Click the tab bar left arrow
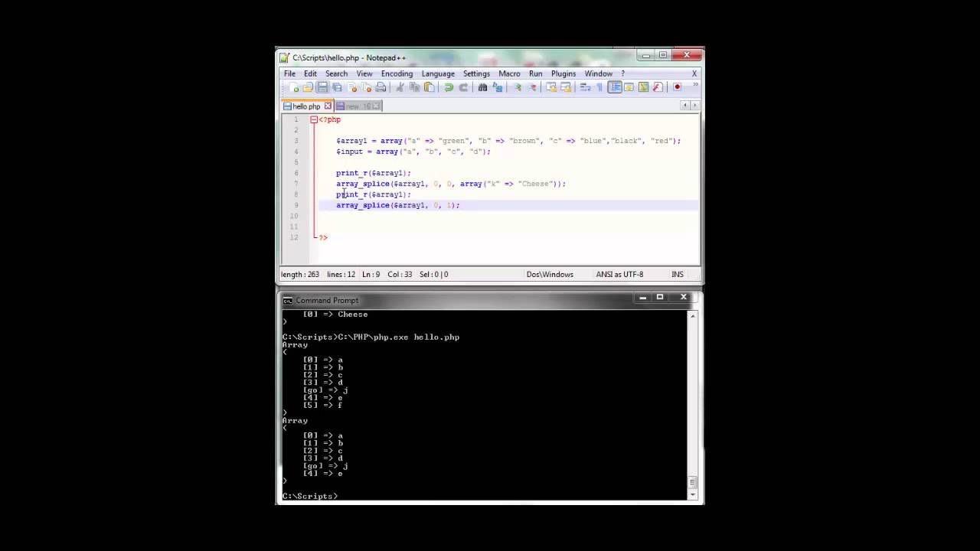 684,106
